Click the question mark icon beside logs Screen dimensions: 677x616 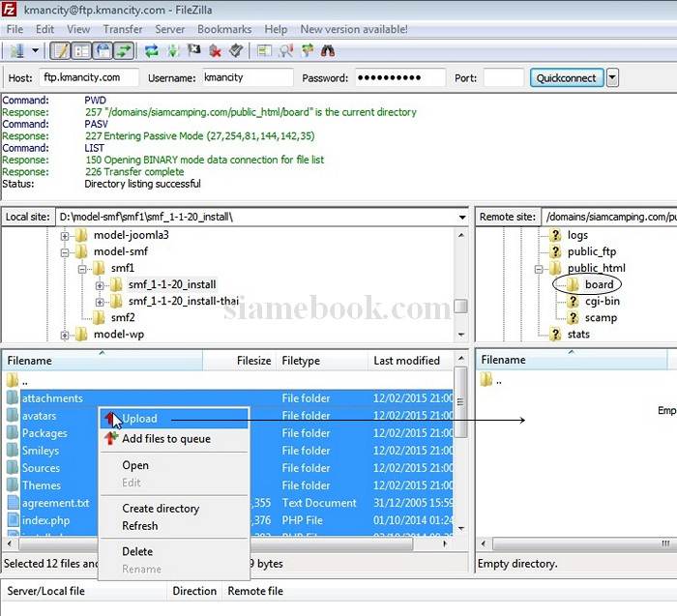coord(555,235)
